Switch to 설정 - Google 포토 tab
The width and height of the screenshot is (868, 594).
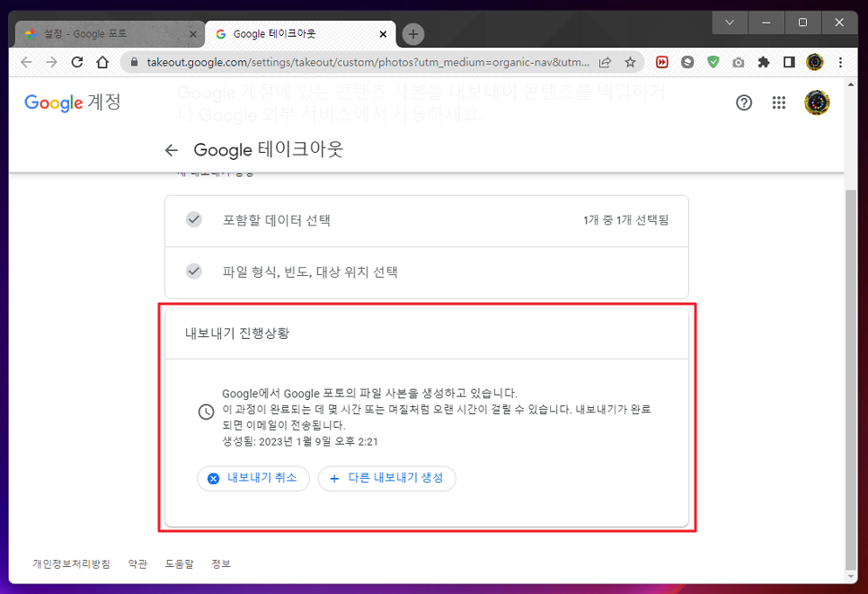111,34
